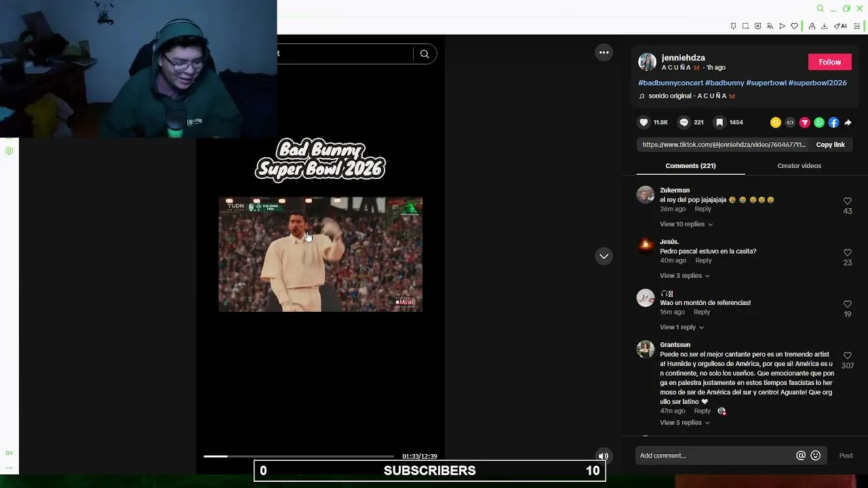Screen dimensions: 868x488
Task: Click the browser ad-block shield icon
Action: pos(757,26)
